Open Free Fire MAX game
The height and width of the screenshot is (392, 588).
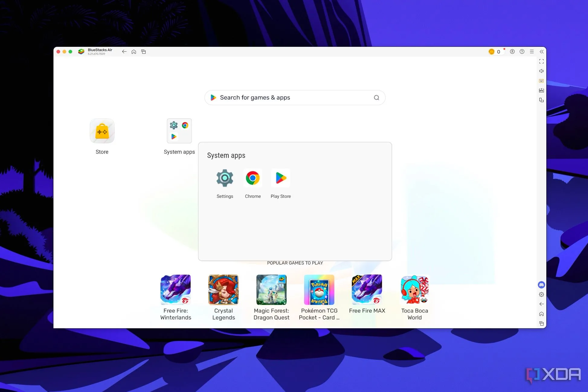(367, 290)
